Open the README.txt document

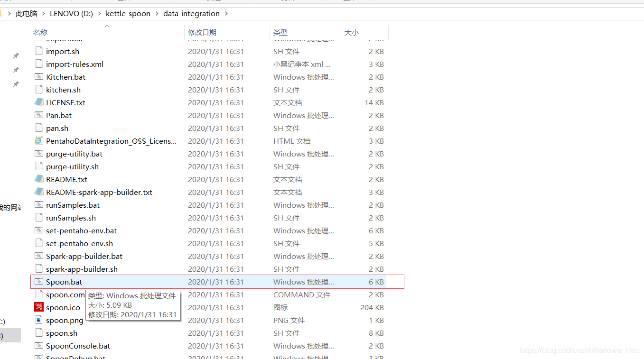(x=66, y=179)
